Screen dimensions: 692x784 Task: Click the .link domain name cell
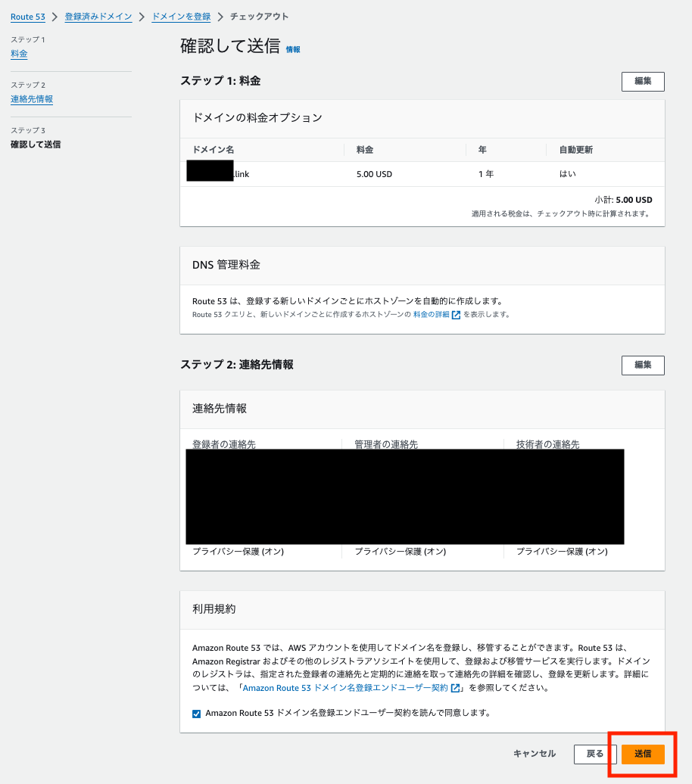[218, 173]
